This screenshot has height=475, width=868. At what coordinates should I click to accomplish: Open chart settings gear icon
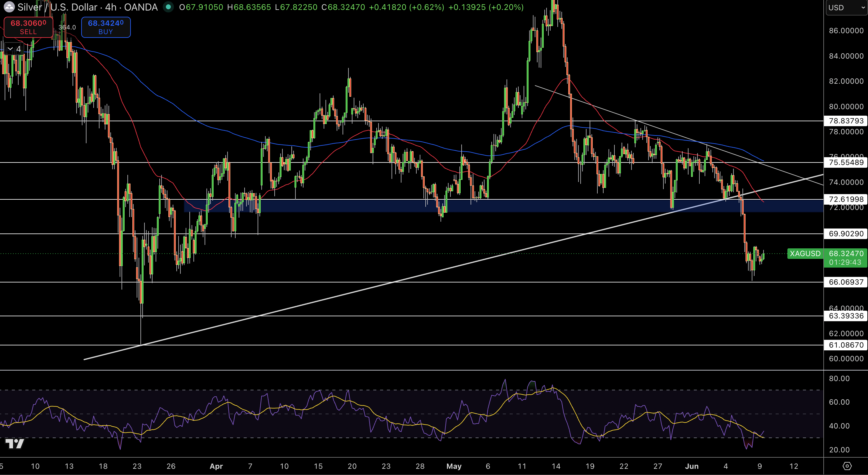pos(847,466)
